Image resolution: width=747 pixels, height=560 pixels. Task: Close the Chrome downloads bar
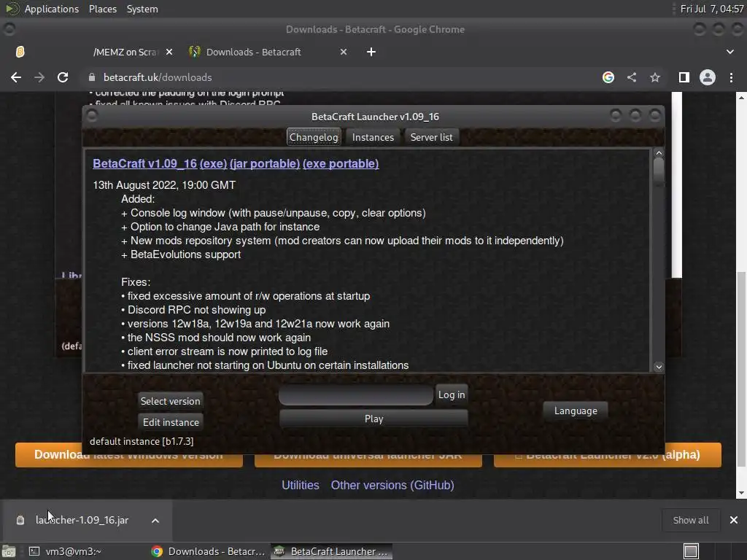point(734,520)
